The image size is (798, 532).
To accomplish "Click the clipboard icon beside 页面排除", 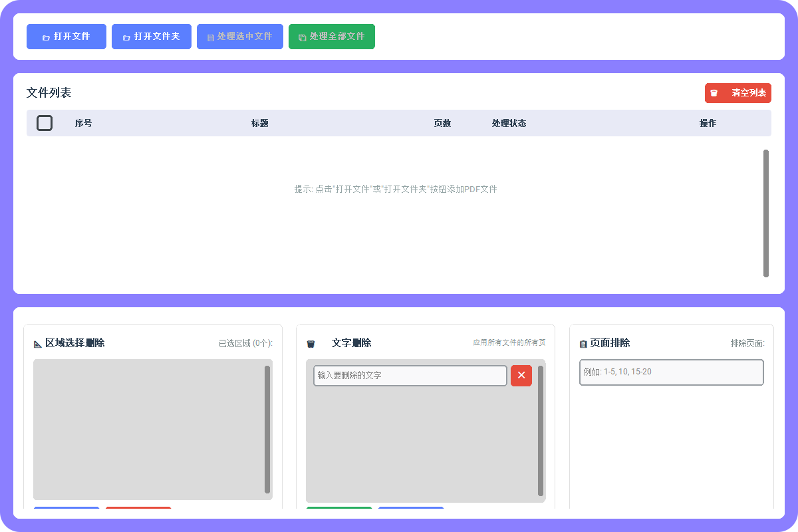I will click(x=583, y=344).
